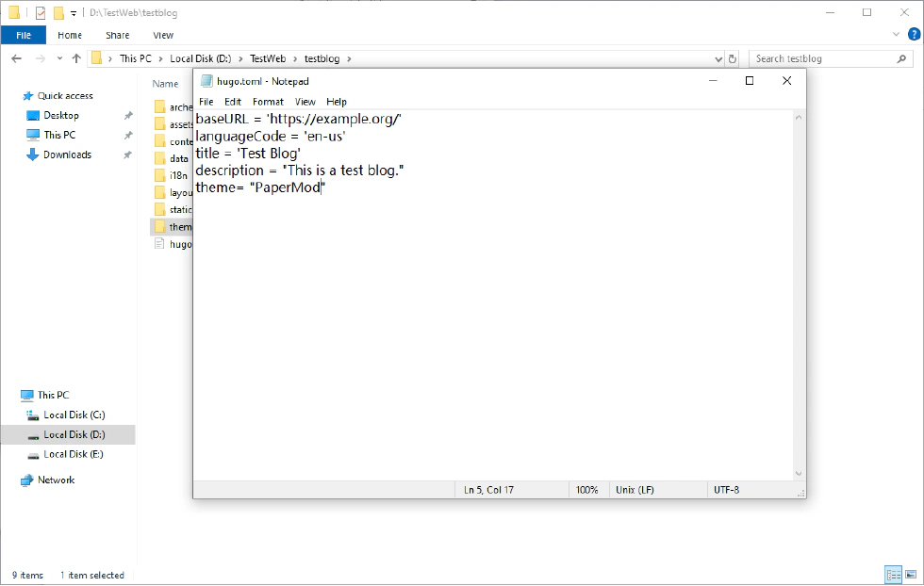924x586 pixels.
Task: Click the Properties checkmark icon in title bar
Action: pos(40,13)
